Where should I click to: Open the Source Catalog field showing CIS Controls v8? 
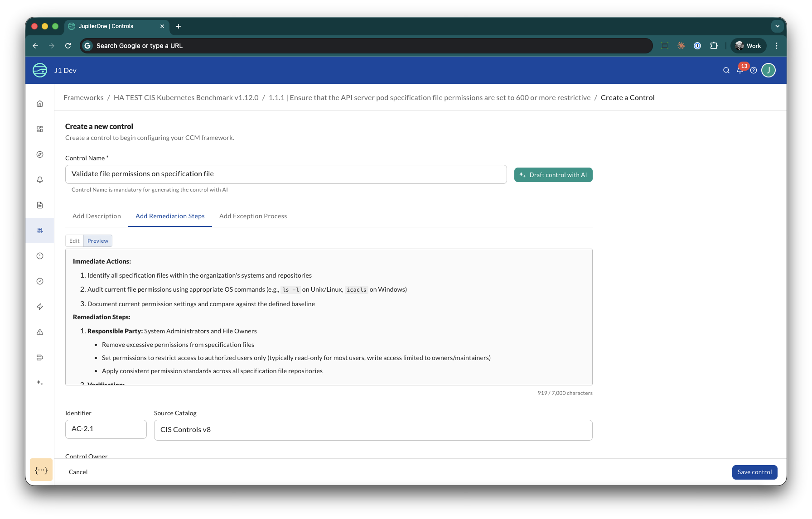click(373, 430)
